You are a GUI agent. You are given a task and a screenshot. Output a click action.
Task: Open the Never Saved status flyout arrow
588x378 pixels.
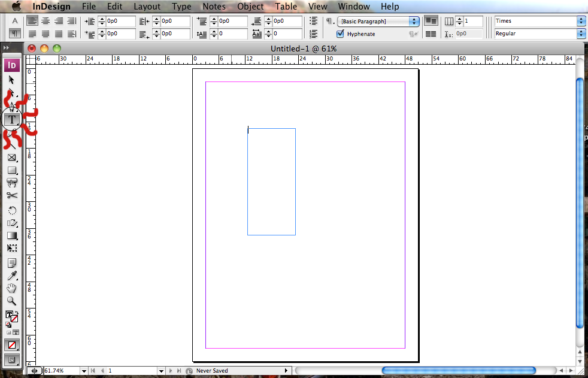[x=286, y=371]
